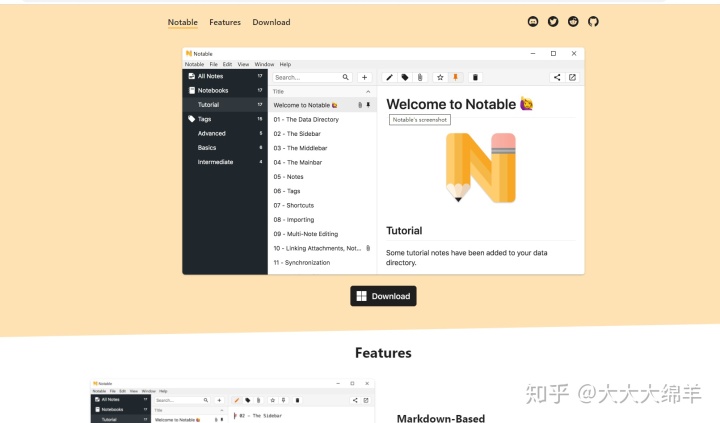Image resolution: width=720 pixels, height=423 pixels.
Task: Click paperclip icon on Welcome to Notable row
Action: point(360,105)
